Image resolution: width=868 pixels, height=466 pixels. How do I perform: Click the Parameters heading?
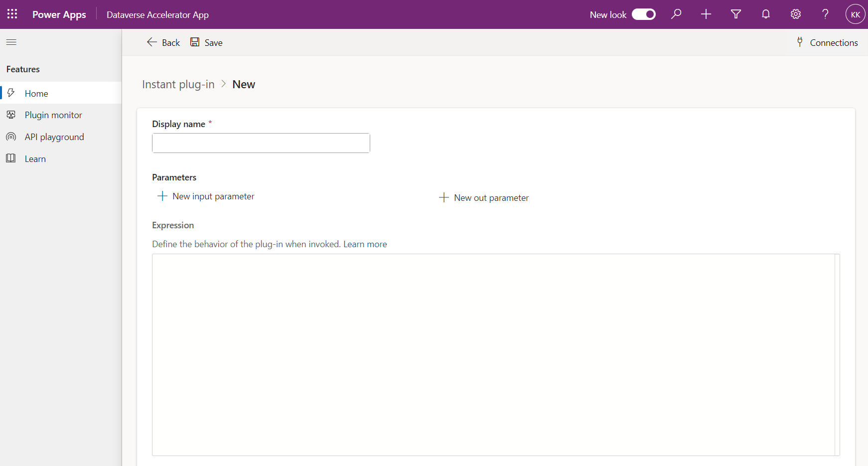(174, 177)
